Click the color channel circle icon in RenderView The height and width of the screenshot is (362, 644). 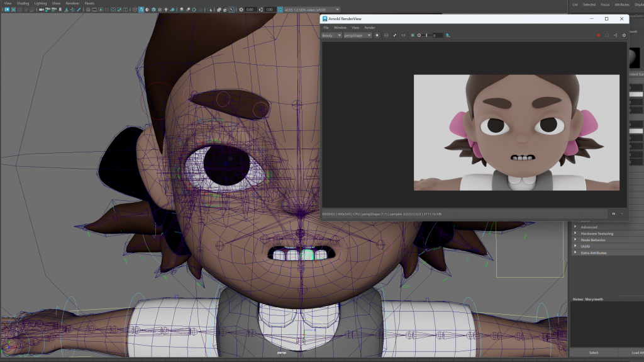click(x=377, y=35)
